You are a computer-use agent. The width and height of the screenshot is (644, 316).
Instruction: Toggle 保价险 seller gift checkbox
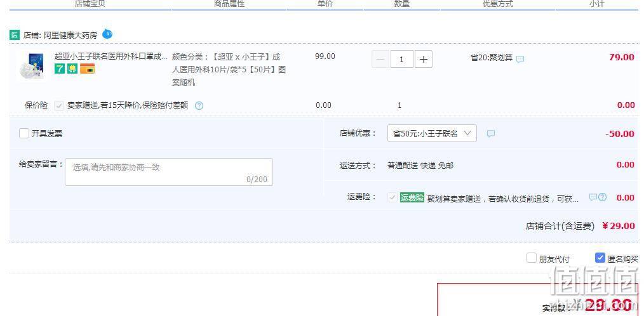[59, 105]
